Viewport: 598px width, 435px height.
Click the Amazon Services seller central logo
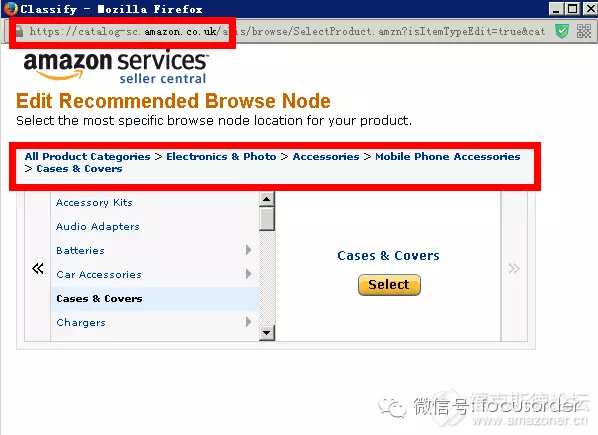116,67
